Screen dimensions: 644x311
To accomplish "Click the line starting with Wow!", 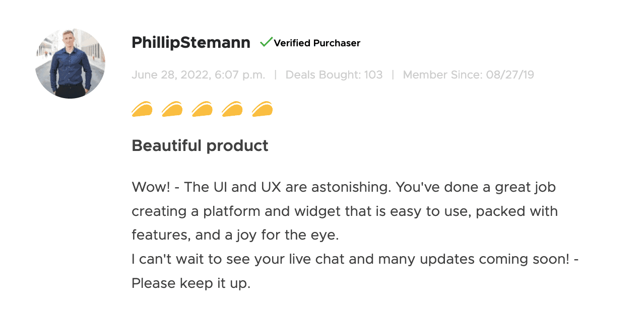I will [x=344, y=187].
